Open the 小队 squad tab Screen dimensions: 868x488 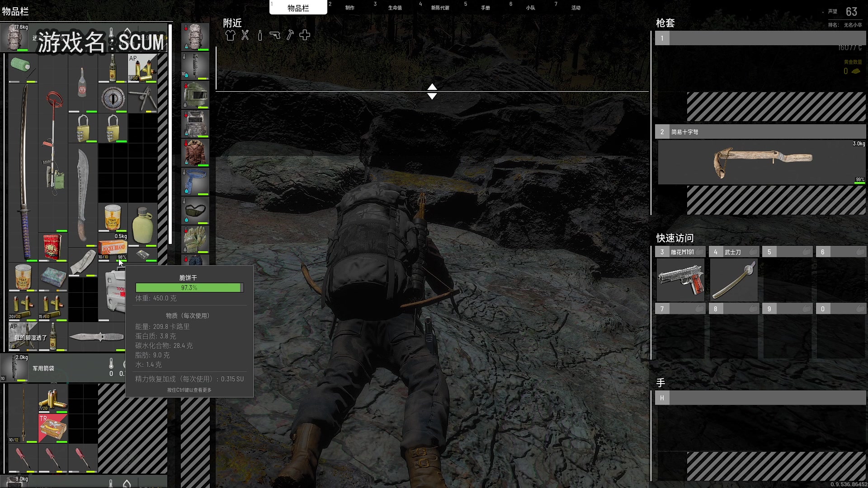click(x=530, y=8)
